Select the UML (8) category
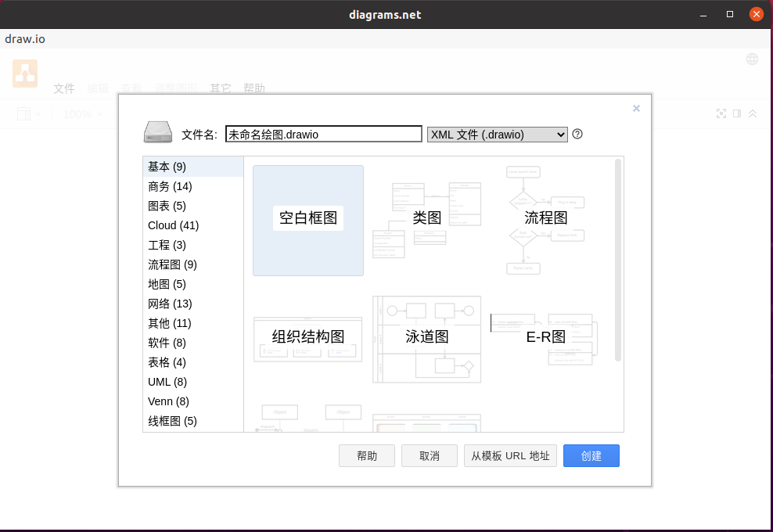 pyautogui.click(x=193, y=382)
